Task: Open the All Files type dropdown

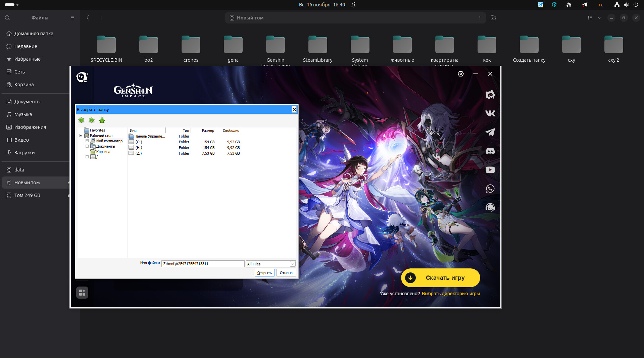Action: tap(293, 264)
